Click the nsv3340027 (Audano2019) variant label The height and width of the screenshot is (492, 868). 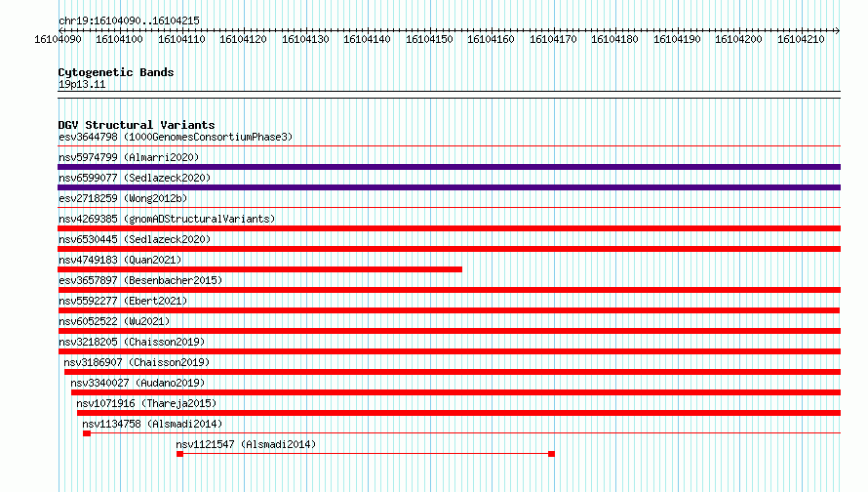click(138, 383)
